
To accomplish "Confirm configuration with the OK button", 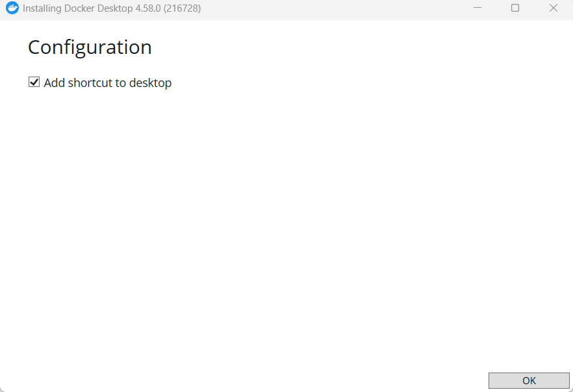I will (529, 381).
